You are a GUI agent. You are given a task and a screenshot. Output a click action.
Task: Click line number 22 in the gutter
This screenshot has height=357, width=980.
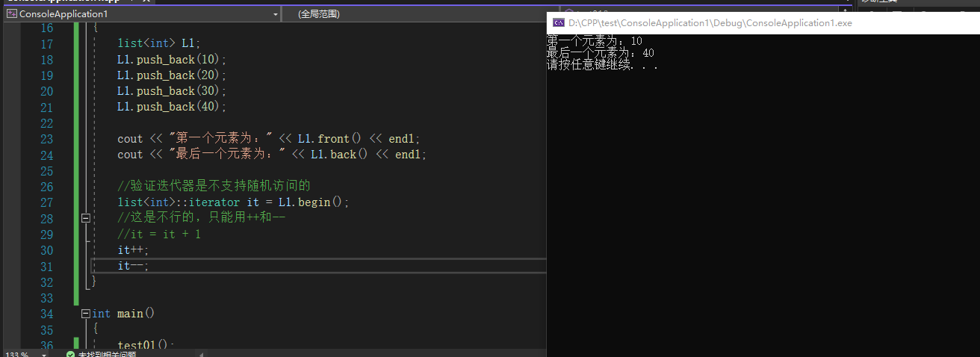tap(46, 122)
